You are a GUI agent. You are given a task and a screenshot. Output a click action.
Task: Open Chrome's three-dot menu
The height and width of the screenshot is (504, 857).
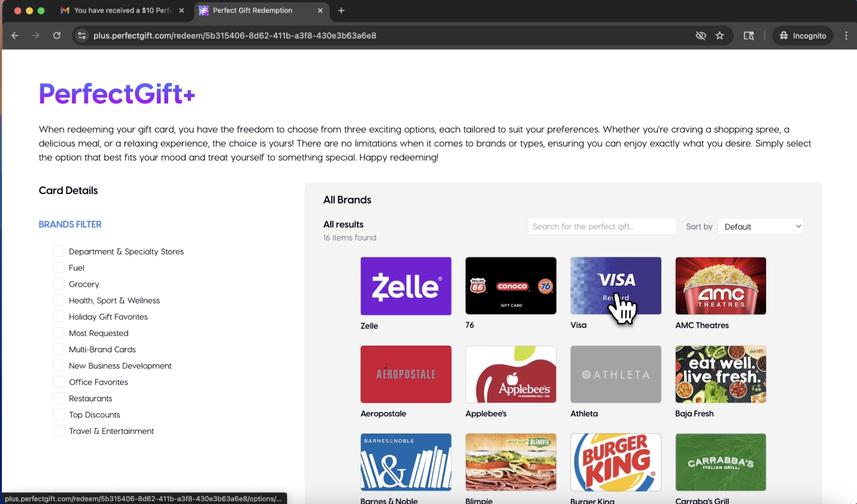tap(846, 36)
